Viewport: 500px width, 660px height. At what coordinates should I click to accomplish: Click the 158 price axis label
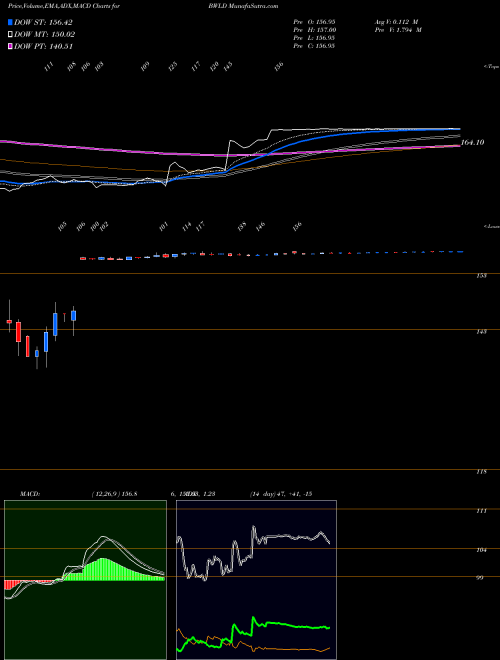pyautogui.click(x=482, y=276)
